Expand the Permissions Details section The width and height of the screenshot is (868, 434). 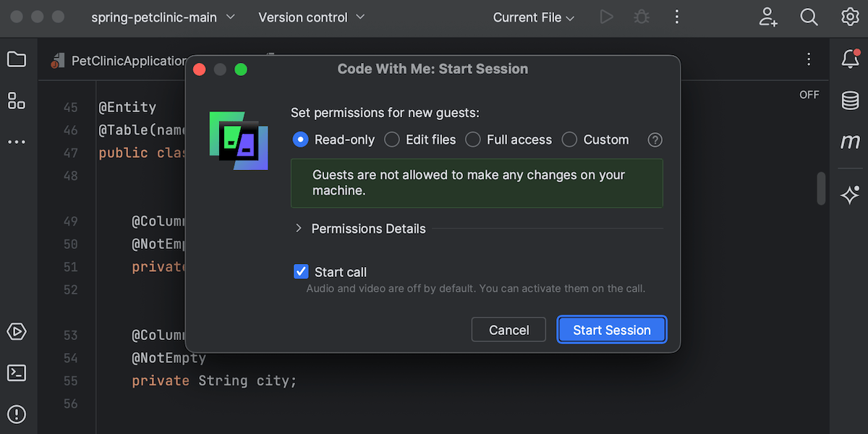[x=360, y=229]
